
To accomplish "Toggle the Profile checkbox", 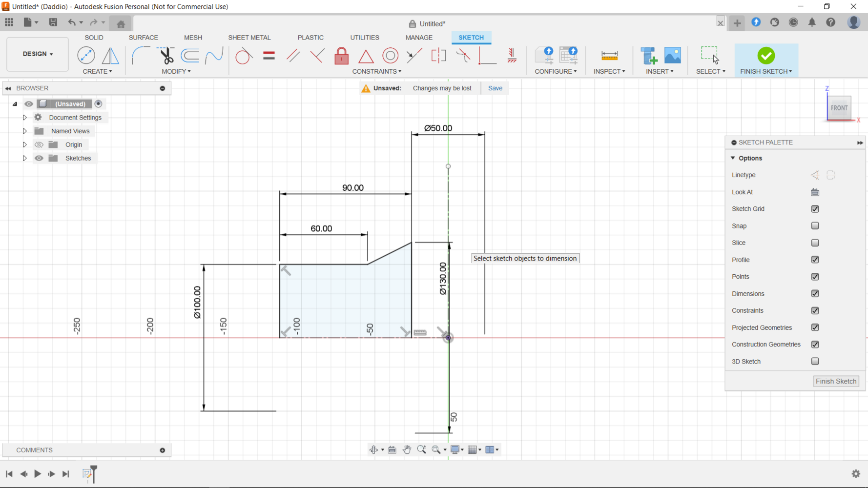I will click(x=815, y=260).
